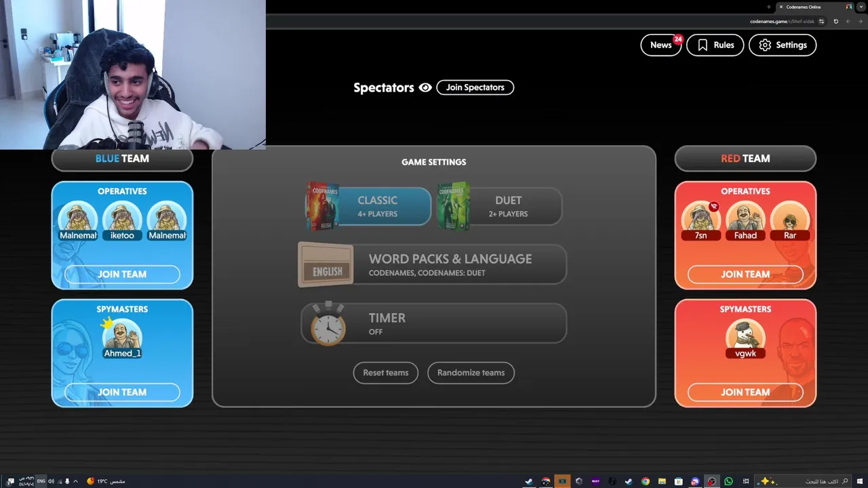Open the Settings menu

783,45
